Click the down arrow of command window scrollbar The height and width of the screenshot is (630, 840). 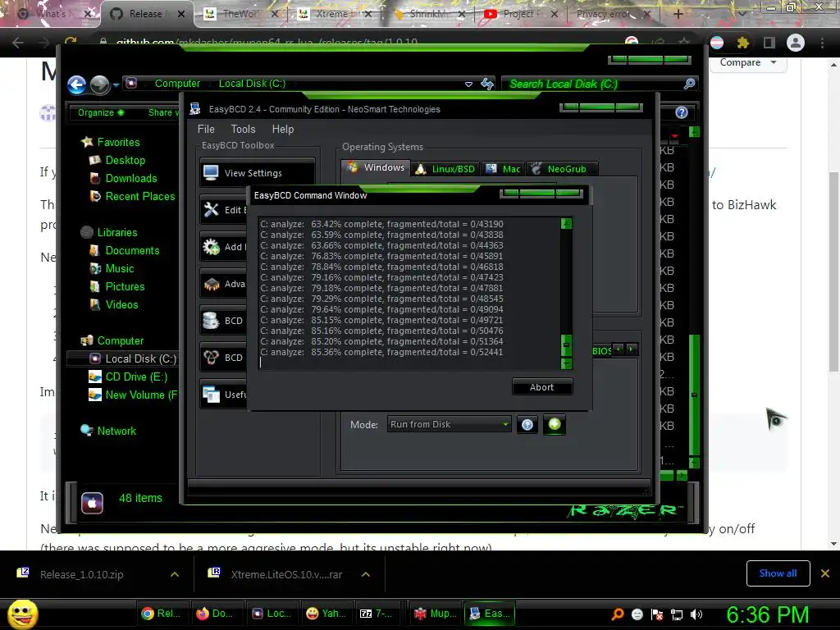[x=566, y=363]
